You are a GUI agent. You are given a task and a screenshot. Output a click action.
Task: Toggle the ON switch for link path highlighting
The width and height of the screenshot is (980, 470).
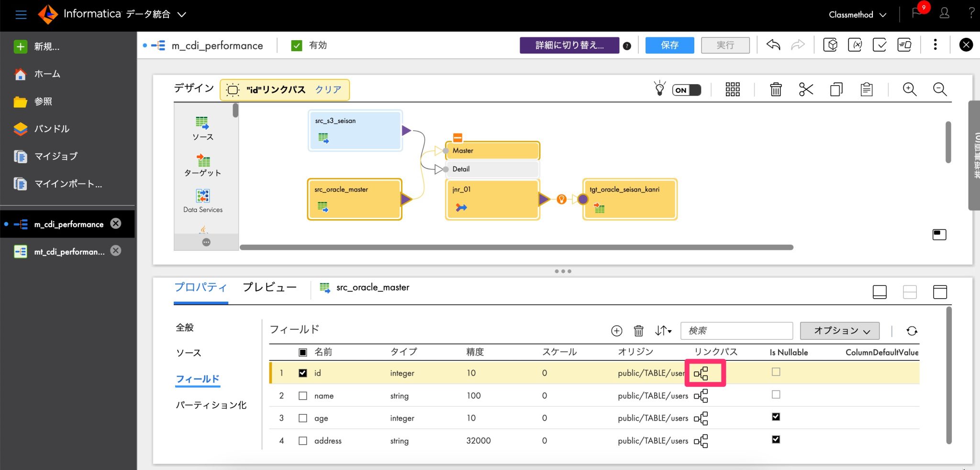(687, 90)
